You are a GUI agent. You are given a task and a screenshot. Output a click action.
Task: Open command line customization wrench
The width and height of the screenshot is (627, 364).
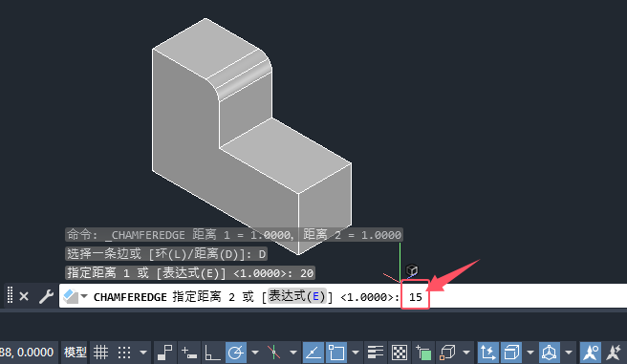pos(46,296)
